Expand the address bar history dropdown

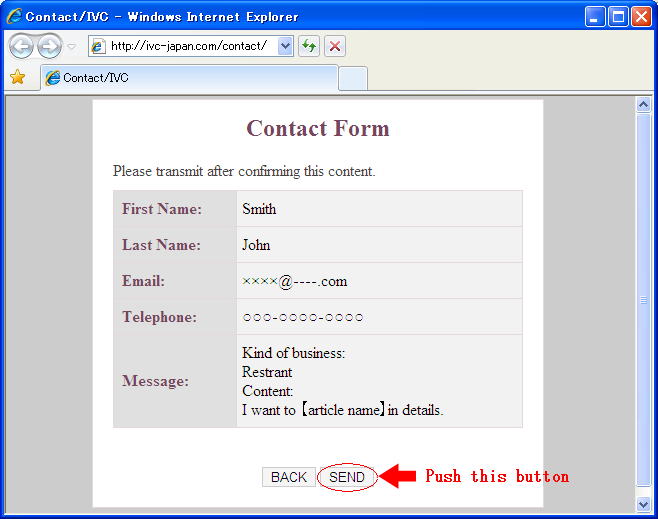click(285, 46)
